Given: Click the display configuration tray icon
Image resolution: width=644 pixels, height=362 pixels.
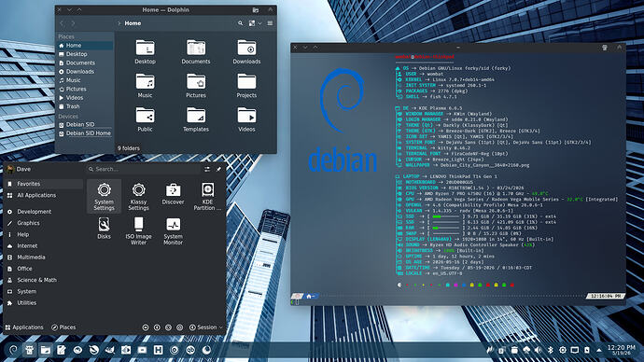Looking at the screenshot, I should pos(575,350).
